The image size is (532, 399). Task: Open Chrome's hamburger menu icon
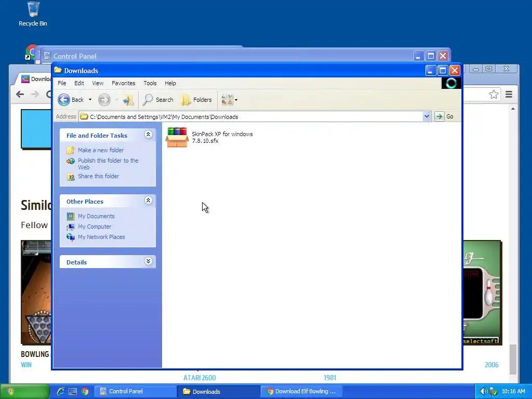pyautogui.click(x=509, y=95)
